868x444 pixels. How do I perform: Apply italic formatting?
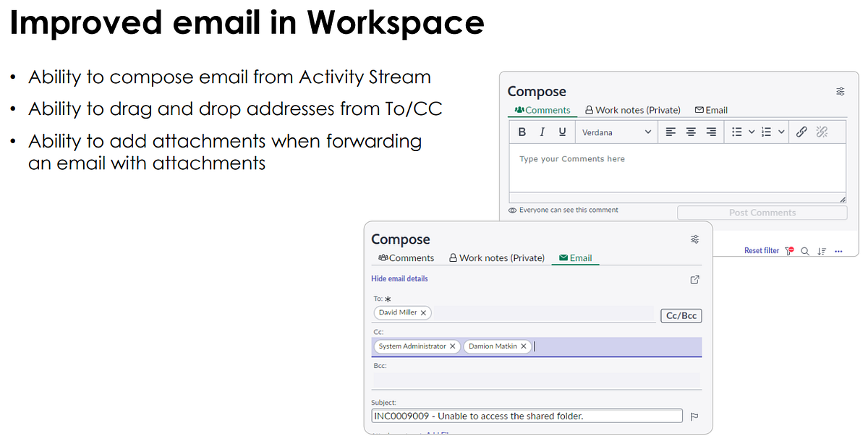542,132
